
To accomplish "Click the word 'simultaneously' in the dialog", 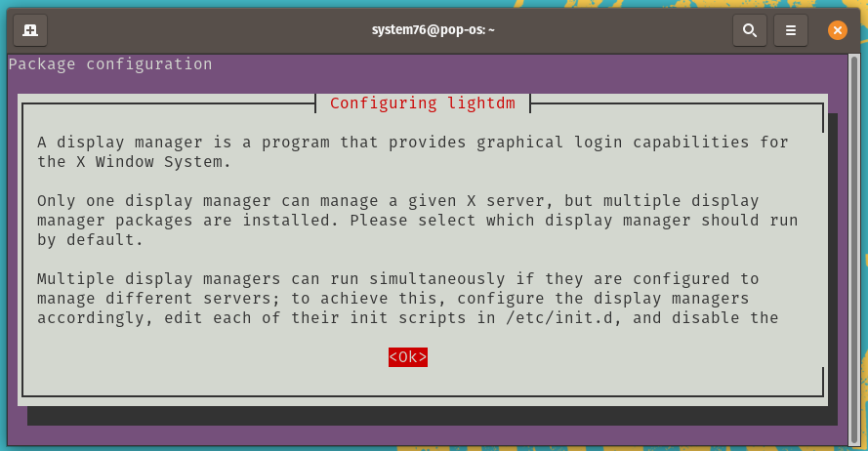I will tap(437, 279).
